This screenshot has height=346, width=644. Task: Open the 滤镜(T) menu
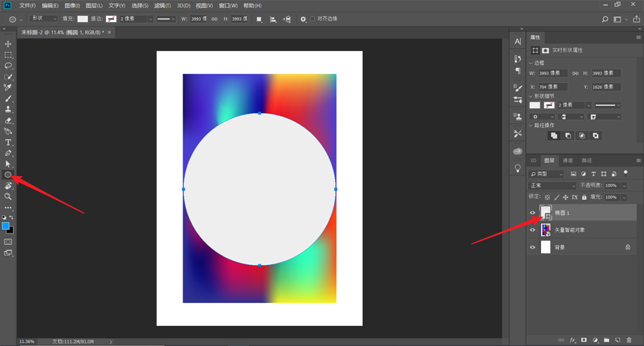click(x=164, y=6)
